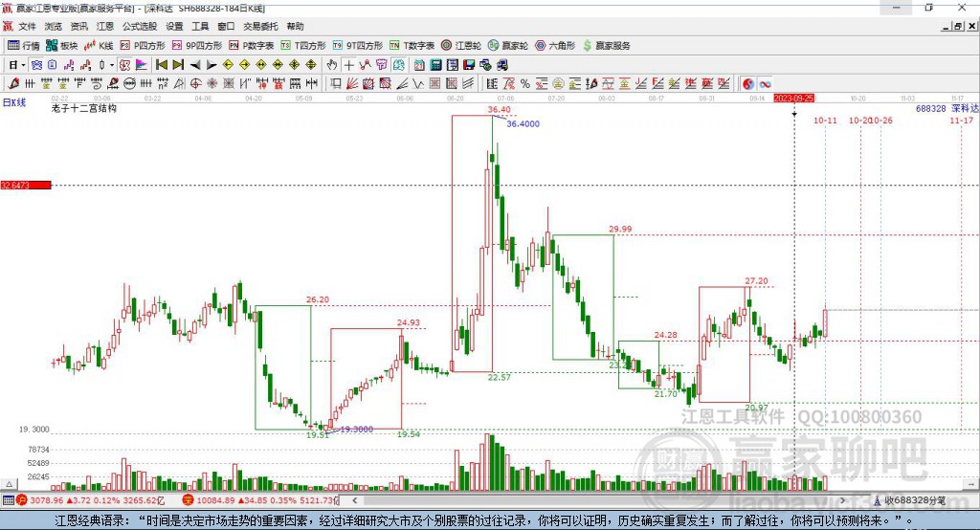Open the calculator icon

[435, 65]
